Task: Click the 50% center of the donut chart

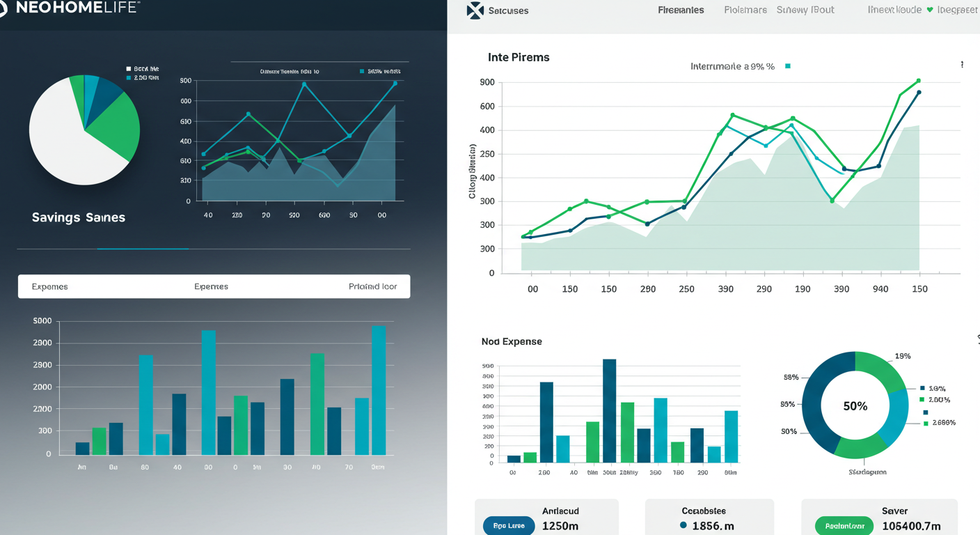Action: tap(855, 406)
